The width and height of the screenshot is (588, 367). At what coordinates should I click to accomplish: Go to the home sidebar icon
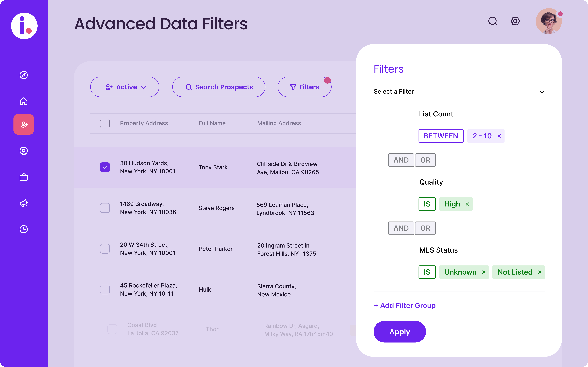coord(24,101)
